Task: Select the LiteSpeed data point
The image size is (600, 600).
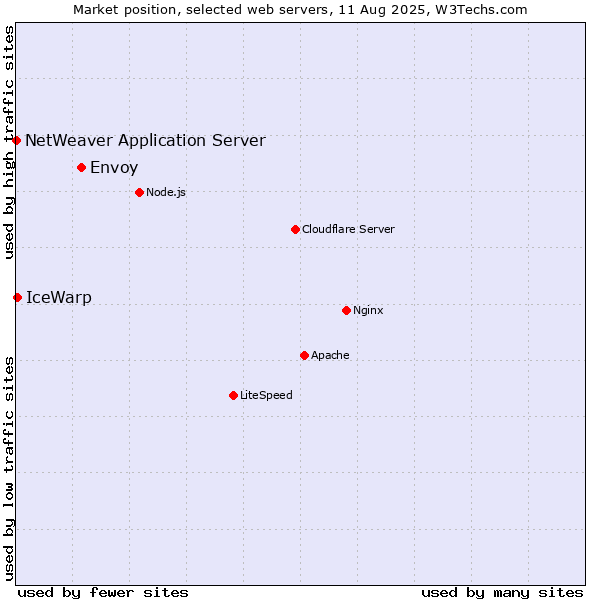Action: (234, 396)
